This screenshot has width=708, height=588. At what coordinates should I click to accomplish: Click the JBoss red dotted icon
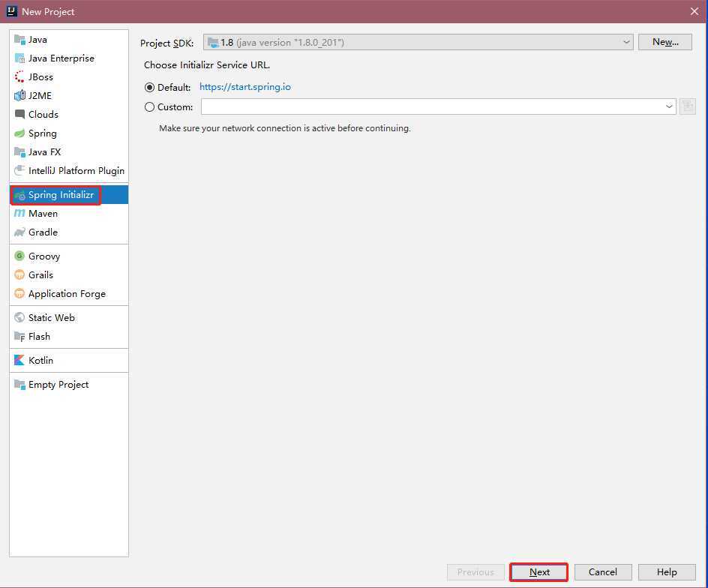[19, 77]
